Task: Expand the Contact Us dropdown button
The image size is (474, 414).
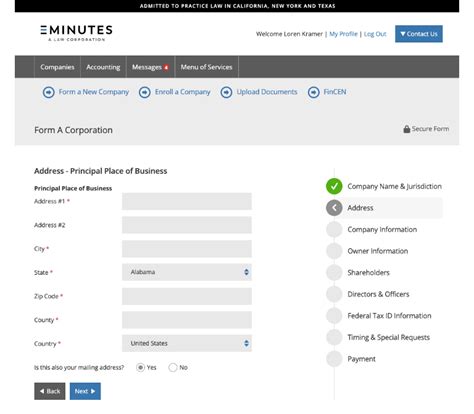Action: pos(419,34)
